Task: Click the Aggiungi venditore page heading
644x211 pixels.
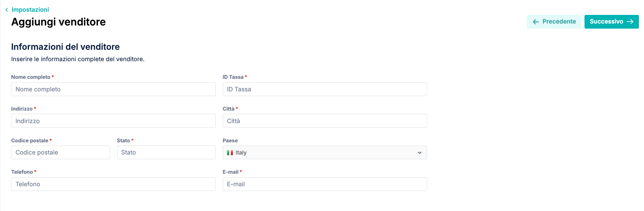Action: (58, 22)
